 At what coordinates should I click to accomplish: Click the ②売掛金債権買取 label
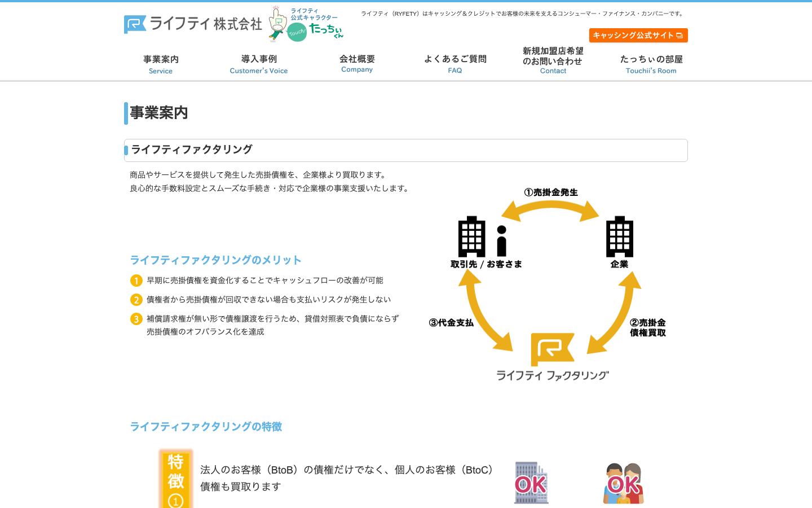pos(648,327)
